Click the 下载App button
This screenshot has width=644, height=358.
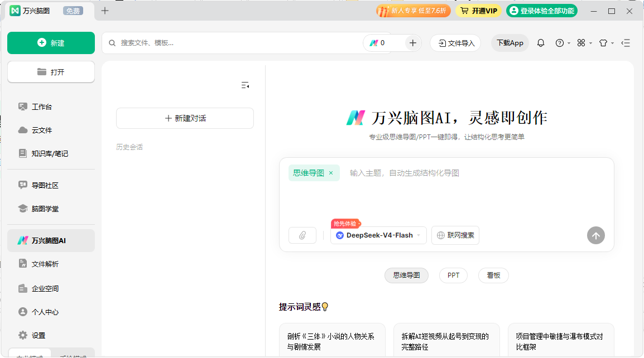click(510, 43)
